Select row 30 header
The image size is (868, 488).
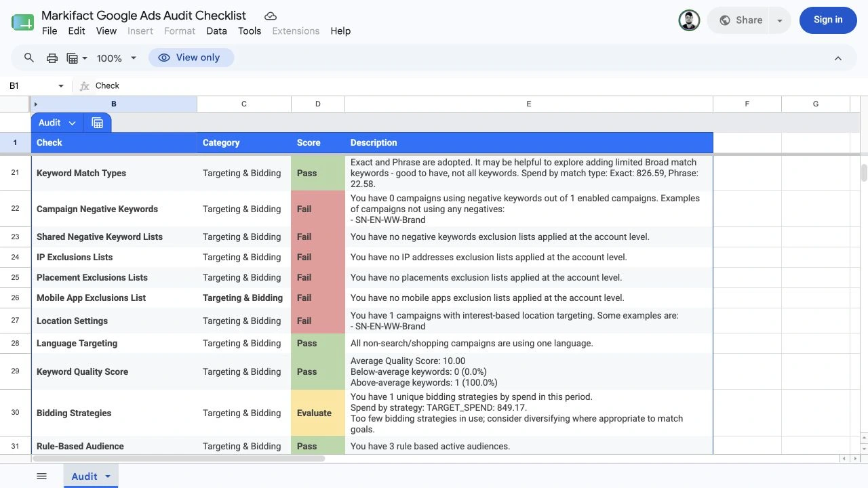pyautogui.click(x=15, y=413)
